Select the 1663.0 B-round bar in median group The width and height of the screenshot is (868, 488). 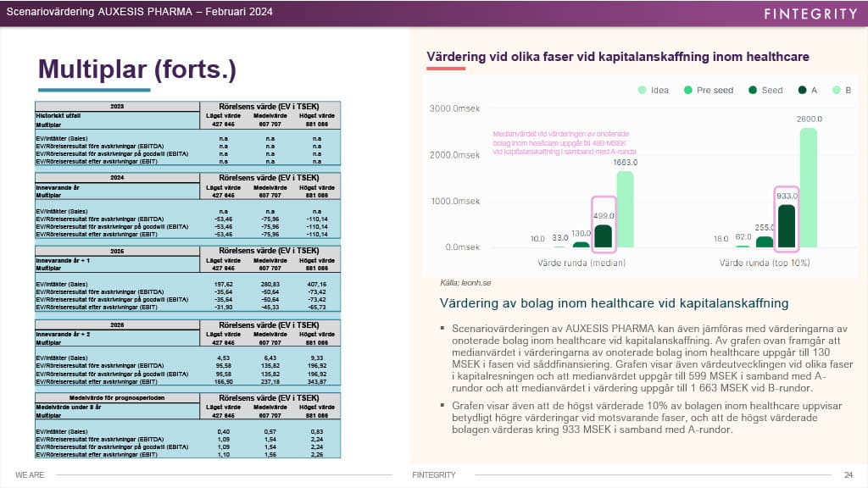[625, 209]
